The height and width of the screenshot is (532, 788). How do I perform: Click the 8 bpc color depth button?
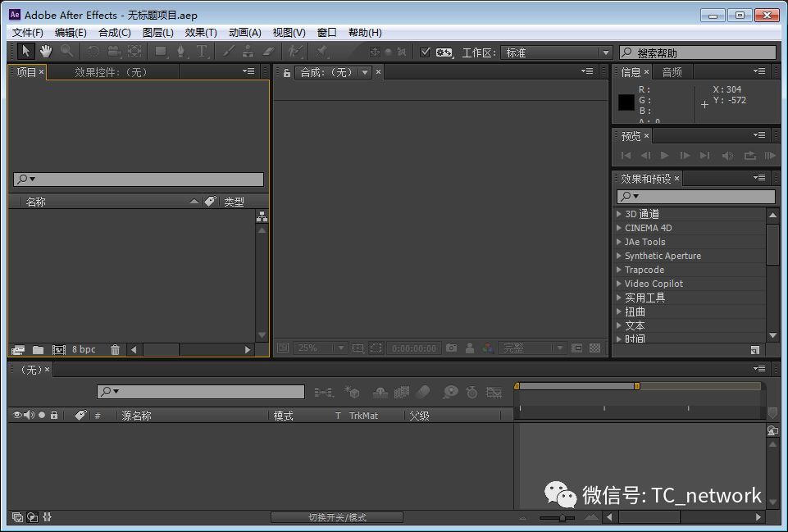84,350
